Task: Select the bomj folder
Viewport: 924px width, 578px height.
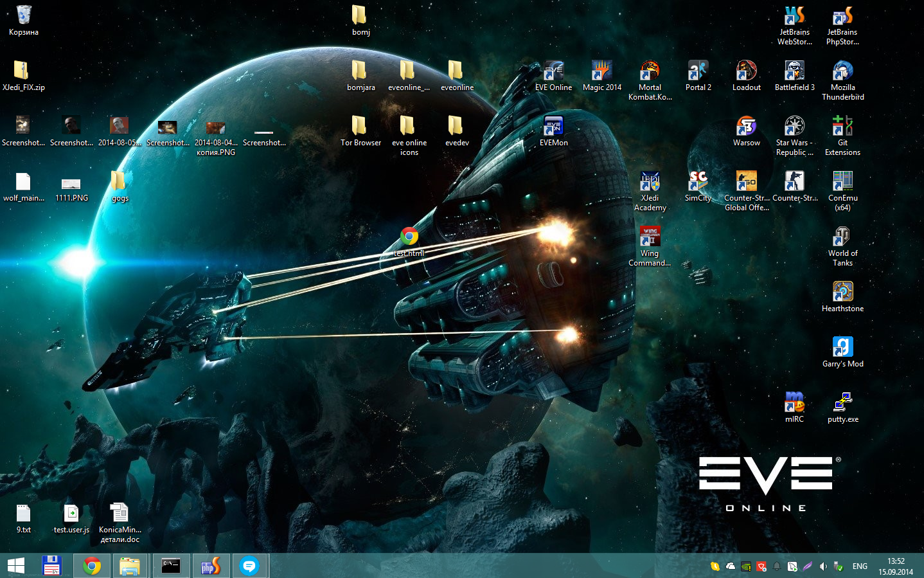Action: click(x=360, y=20)
